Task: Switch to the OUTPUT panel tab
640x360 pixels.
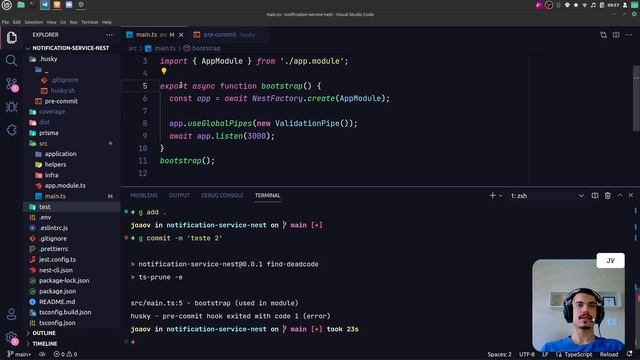Action: click(x=179, y=196)
